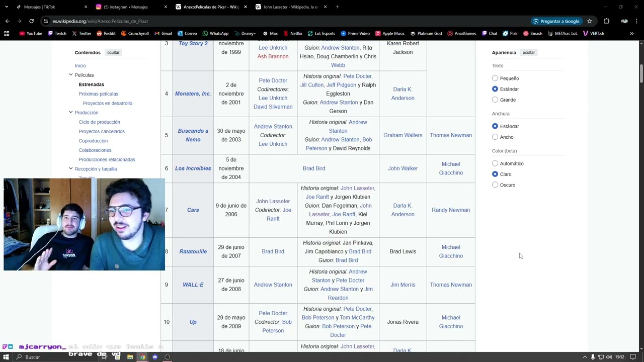
Task: Open the system clock showing 15:52
Action: [x=619, y=357]
